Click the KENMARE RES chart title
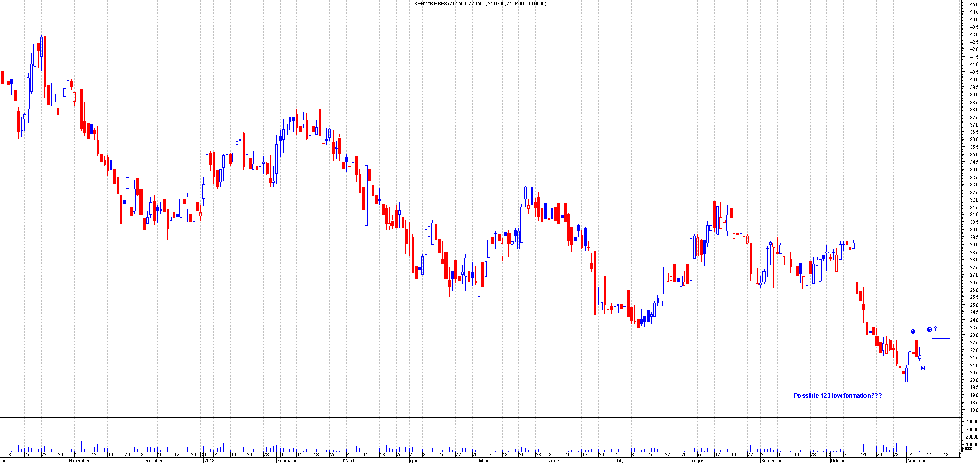The height and width of the screenshot is (463, 980). (480, 4)
